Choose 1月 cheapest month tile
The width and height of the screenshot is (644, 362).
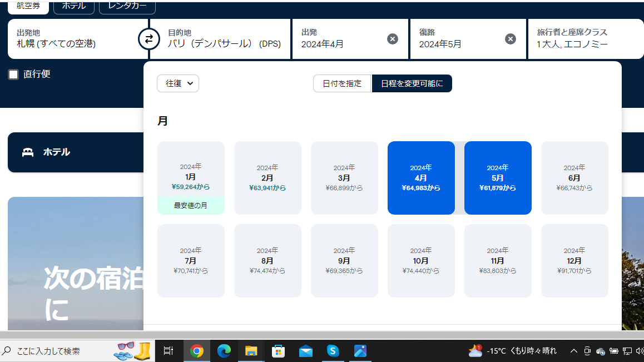click(191, 177)
